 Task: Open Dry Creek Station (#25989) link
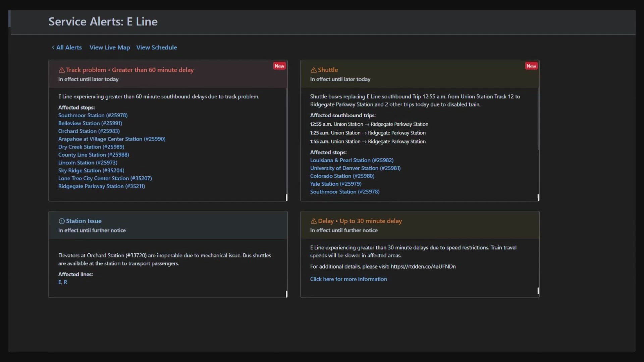click(91, 147)
